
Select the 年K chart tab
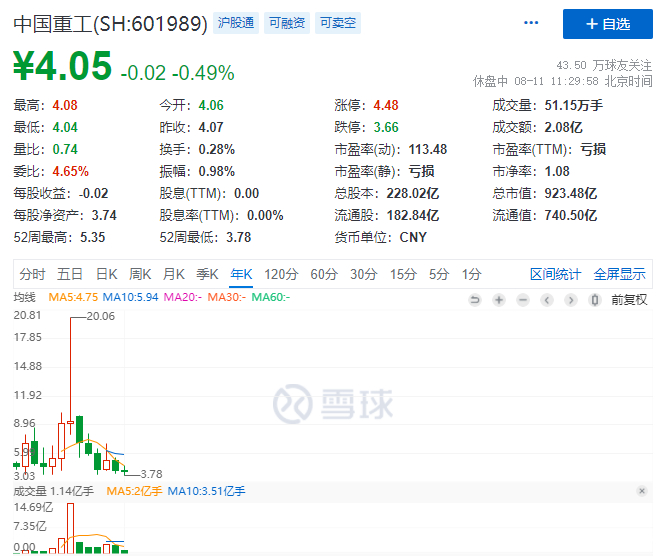[x=241, y=274]
